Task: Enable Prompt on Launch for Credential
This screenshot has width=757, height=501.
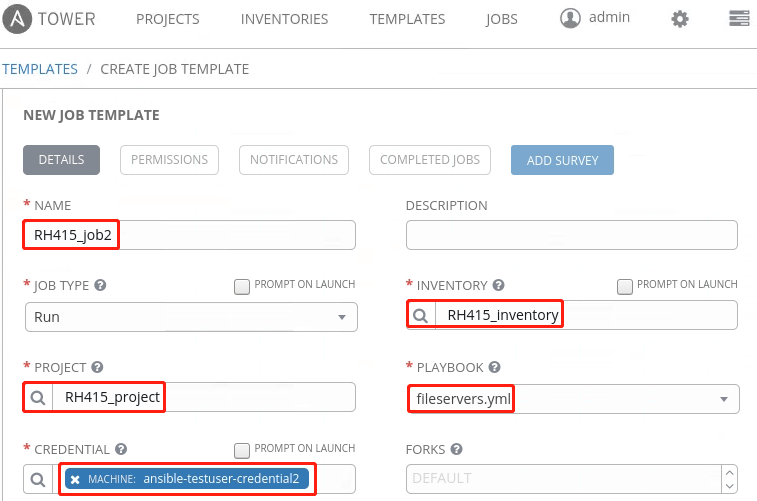Action: 241,450
